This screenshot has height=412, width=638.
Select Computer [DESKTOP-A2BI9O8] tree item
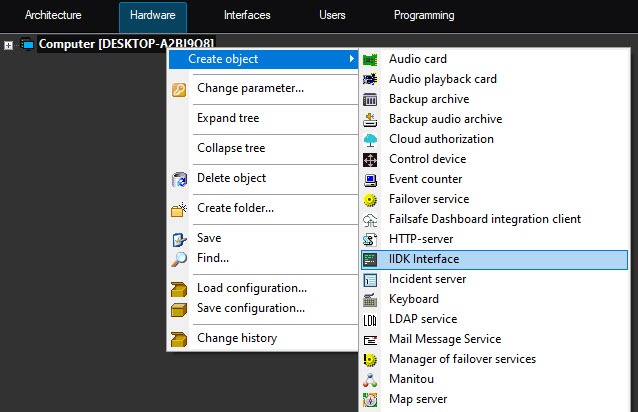click(x=126, y=44)
